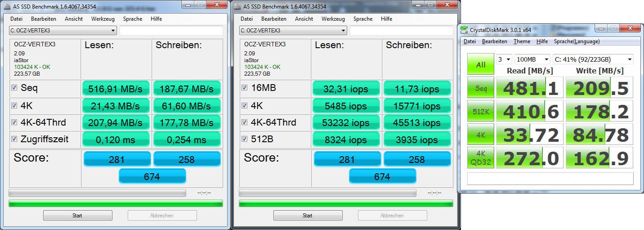This screenshot has height=230, width=644.
Task: Click the CrystalDiskMark title bar icon
Action: [x=465, y=30]
